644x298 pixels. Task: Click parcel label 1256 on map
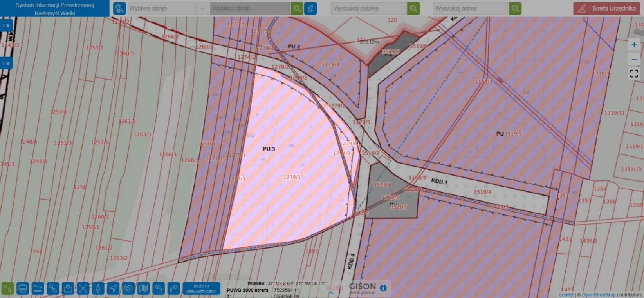[79, 187]
